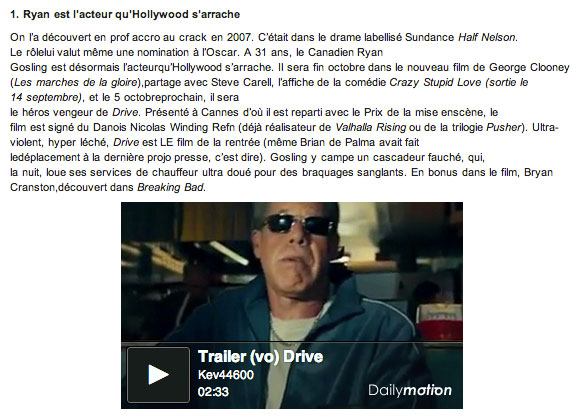The image size is (580, 417).
Task: Open the Dailymotion logo link
Action: pos(410,390)
